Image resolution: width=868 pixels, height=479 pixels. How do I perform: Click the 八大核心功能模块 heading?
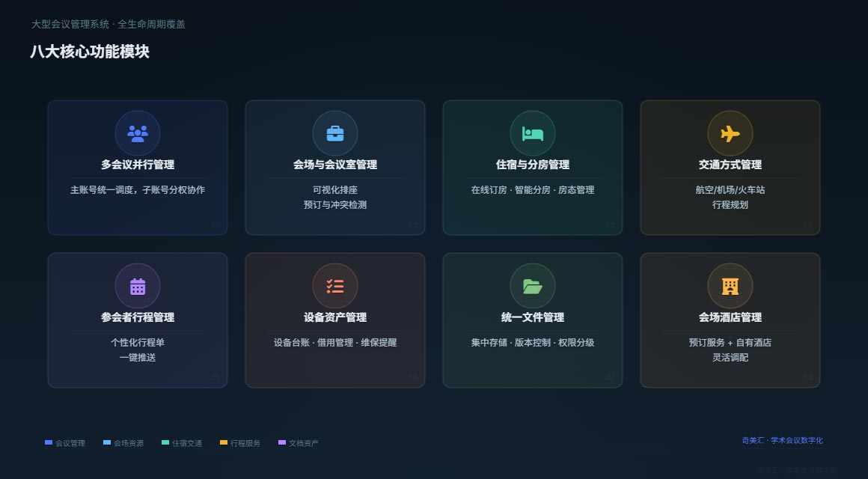click(x=90, y=52)
